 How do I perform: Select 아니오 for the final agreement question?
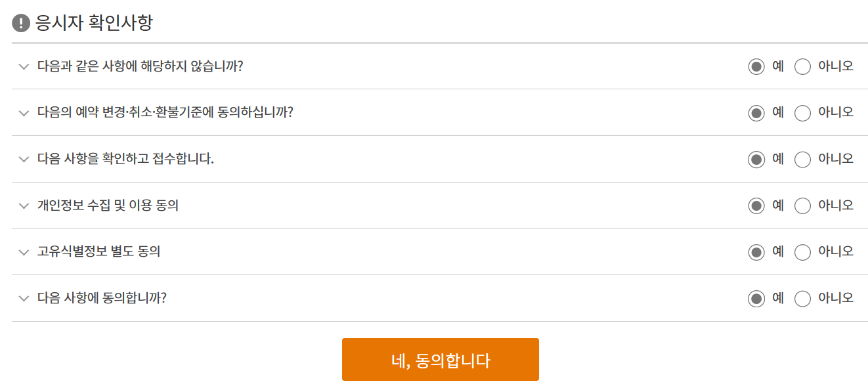802,298
